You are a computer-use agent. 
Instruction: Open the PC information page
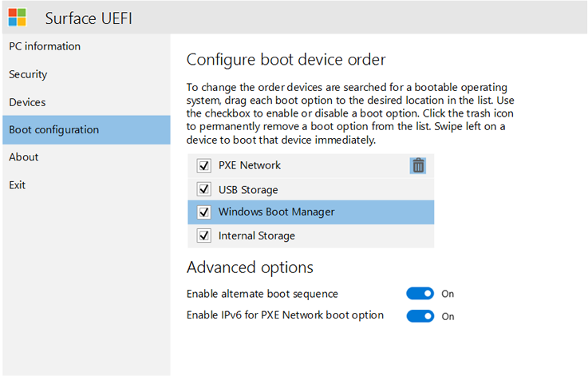[45, 46]
